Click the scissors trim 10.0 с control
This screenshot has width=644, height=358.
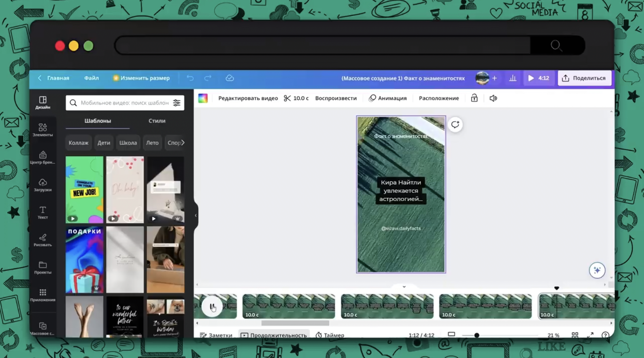pyautogui.click(x=296, y=98)
